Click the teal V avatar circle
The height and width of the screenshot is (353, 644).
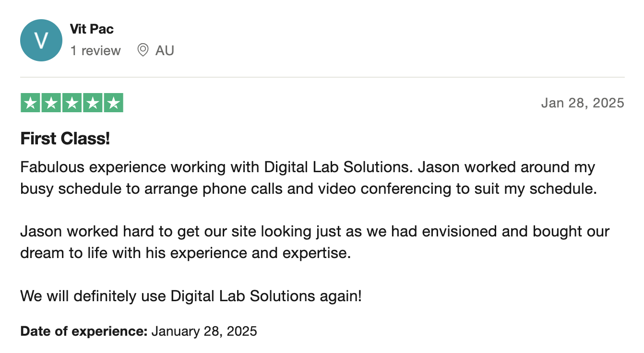pos(41,40)
